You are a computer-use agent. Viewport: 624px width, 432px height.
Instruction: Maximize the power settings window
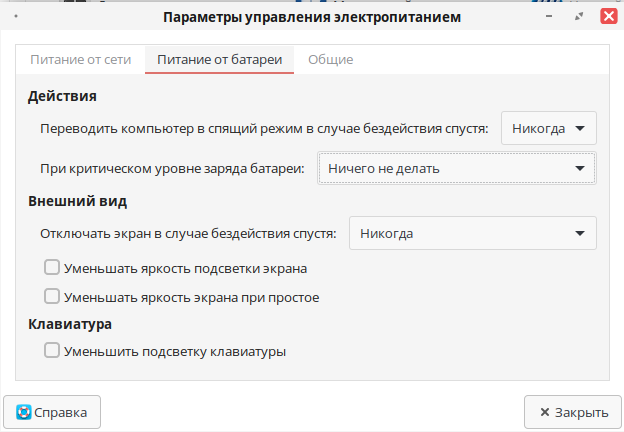tap(579, 17)
